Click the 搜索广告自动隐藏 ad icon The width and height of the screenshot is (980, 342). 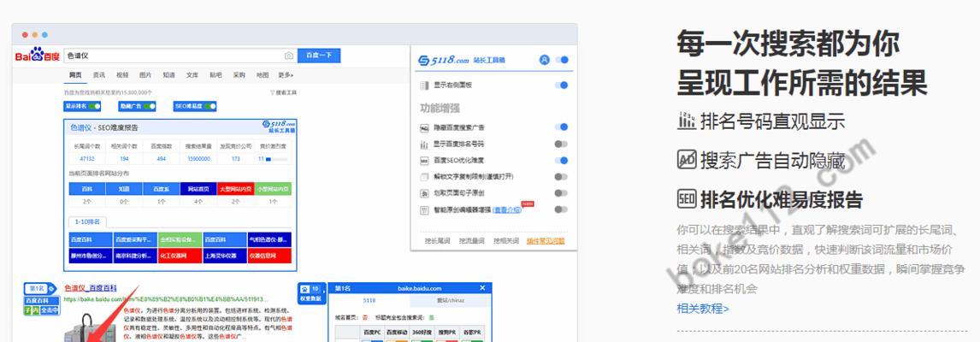686,159
